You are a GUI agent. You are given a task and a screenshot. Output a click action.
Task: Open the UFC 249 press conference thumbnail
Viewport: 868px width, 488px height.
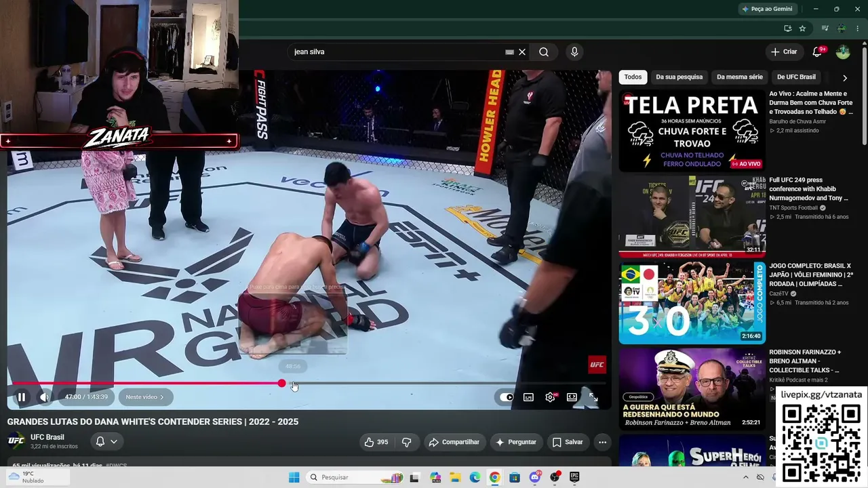(692, 217)
